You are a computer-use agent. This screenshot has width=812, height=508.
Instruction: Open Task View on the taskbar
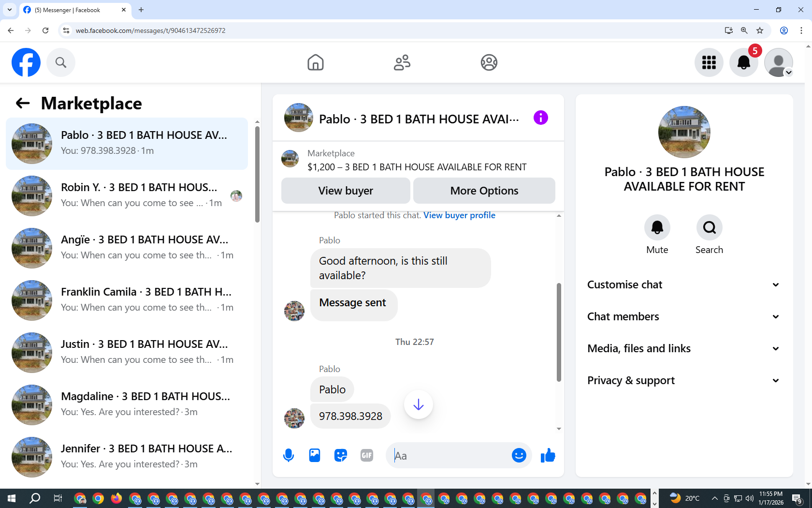coord(58,498)
